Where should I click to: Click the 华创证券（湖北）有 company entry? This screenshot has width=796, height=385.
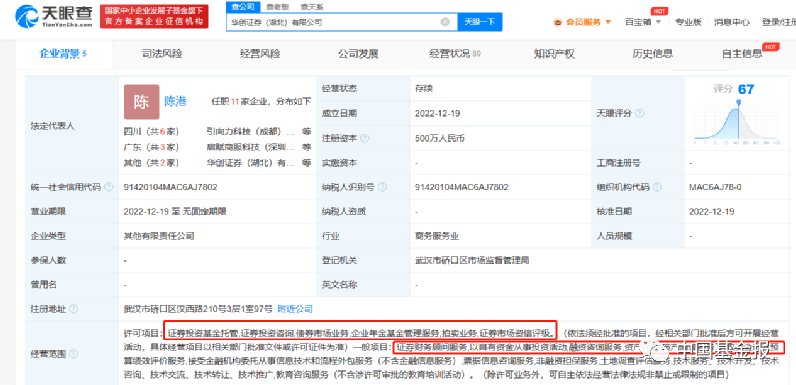point(250,163)
